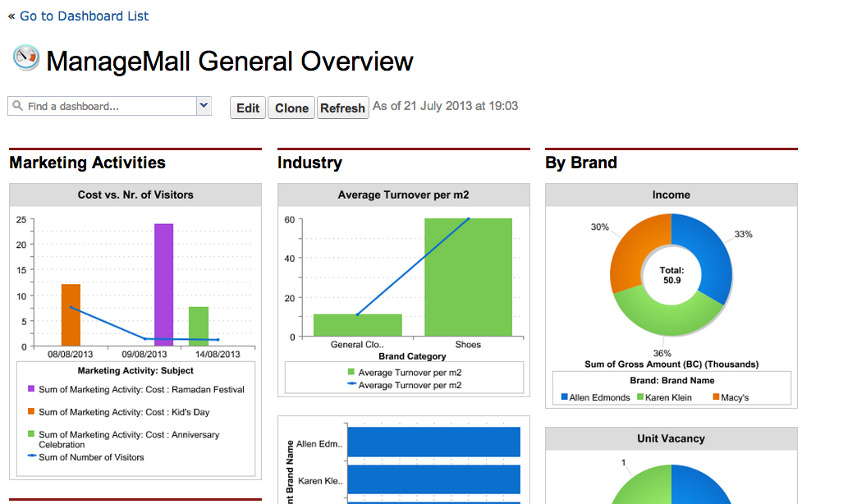Click the 'Brand: Brand Name' legend title

coord(671,380)
